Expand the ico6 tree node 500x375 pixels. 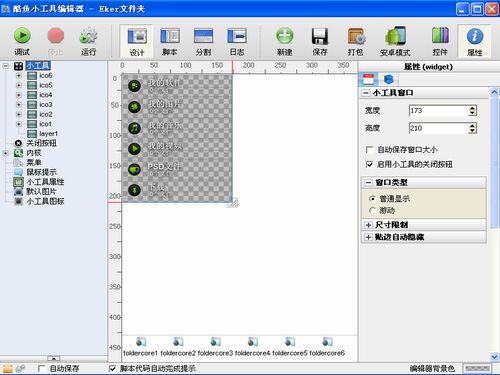pyautogui.click(x=19, y=76)
